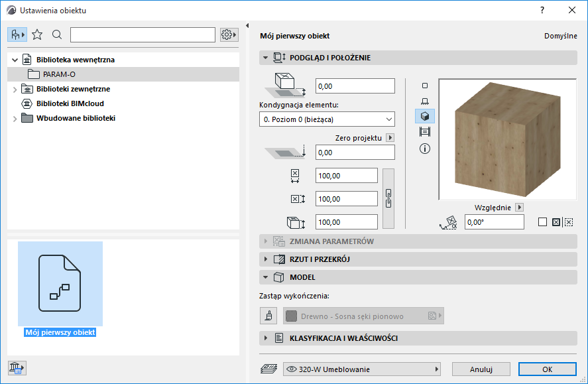Enable the empty checkbox beside the angle field
This screenshot has width=588, height=384.
[542, 222]
